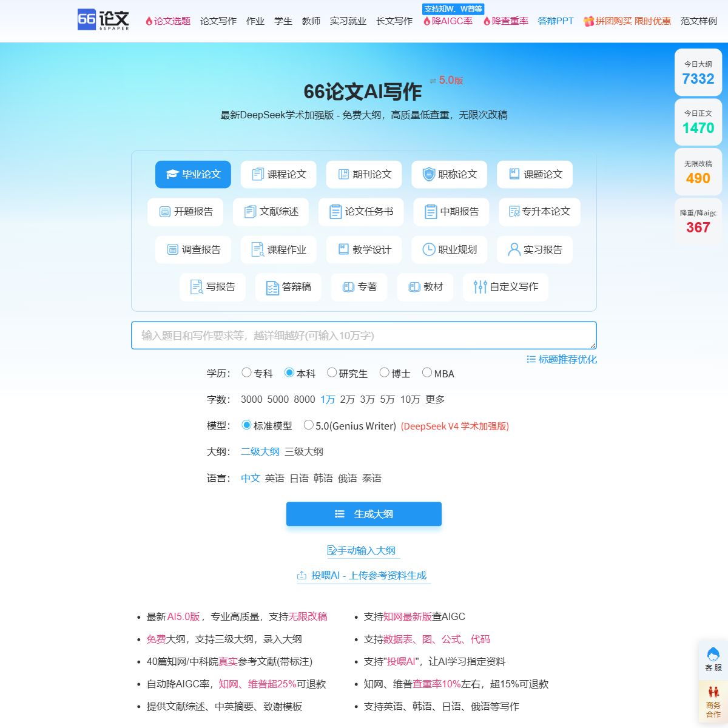Click the icon beside 开题报告

164,212
